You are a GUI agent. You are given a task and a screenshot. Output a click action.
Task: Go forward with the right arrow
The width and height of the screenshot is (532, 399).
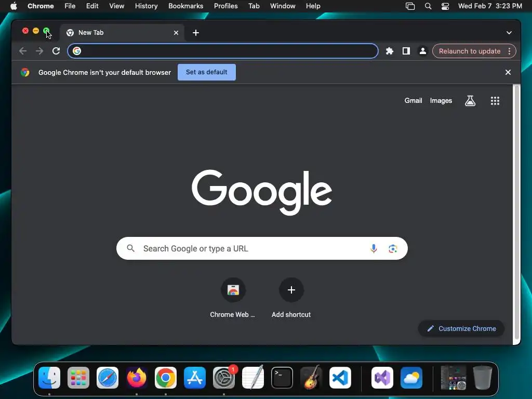tap(39, 51)
